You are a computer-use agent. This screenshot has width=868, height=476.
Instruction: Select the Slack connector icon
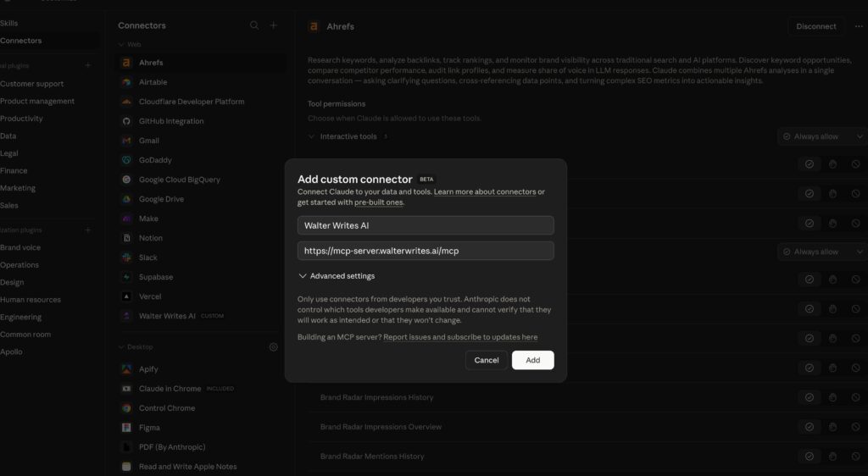pyautogui.click(x=126, y=257)
